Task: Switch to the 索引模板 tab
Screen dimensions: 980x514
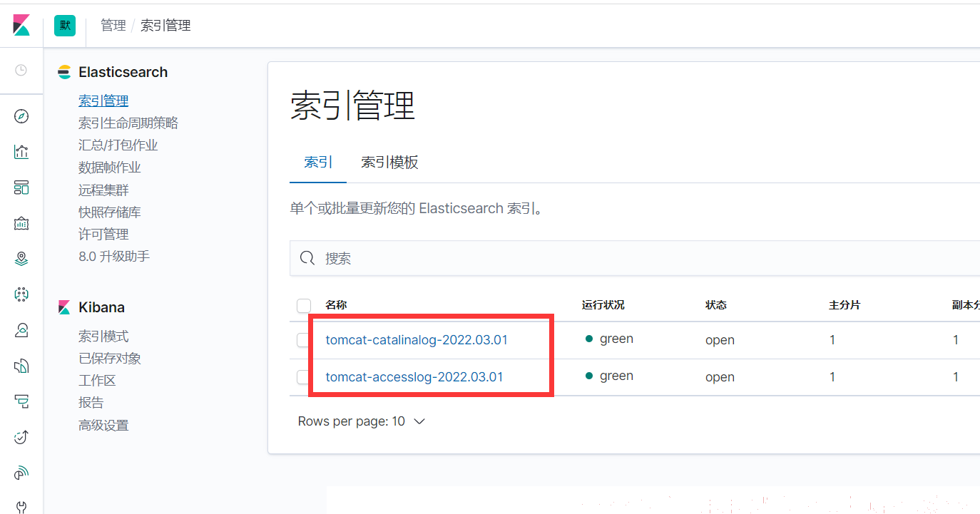Action: coord(389,162)
